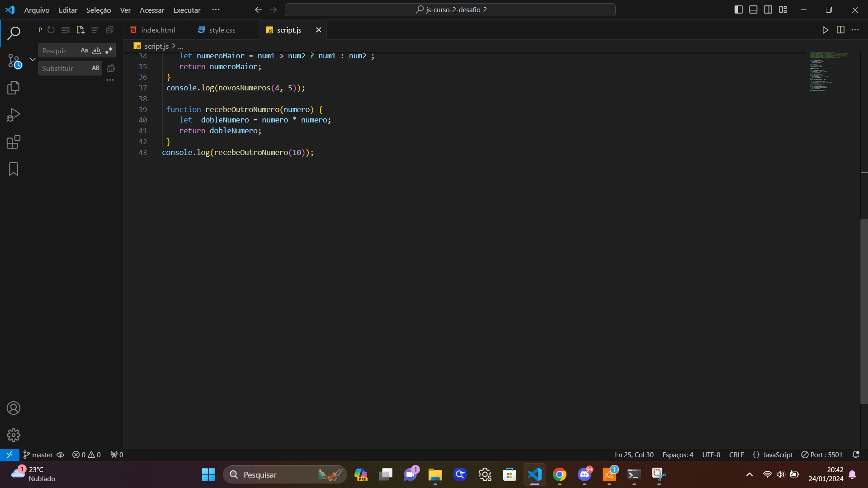Viewport: 868px width, 488px height.
Task: Toggle secondary side bar visibility
Action: point(768,9)
